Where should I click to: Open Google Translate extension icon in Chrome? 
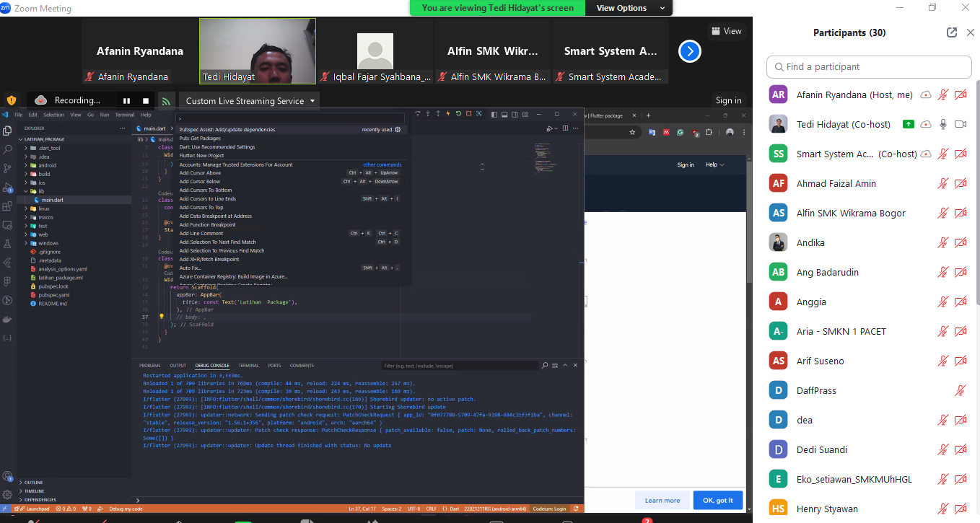(x=652, y=132)
